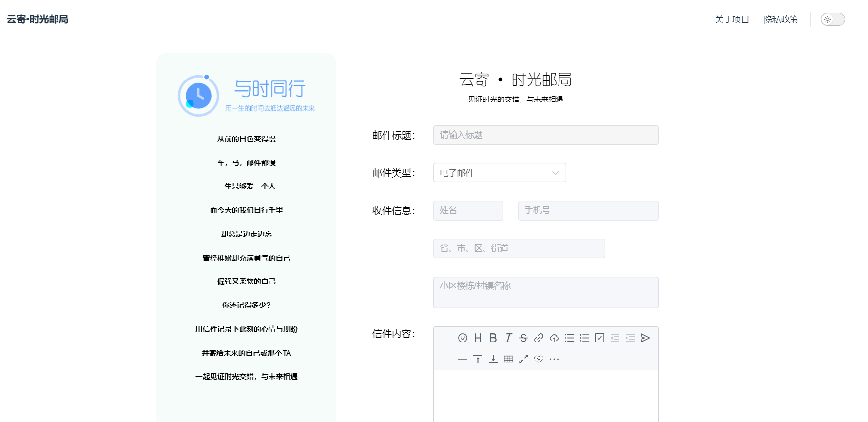Insert a table in the editor
868x422 pixels.
[508, 359]
